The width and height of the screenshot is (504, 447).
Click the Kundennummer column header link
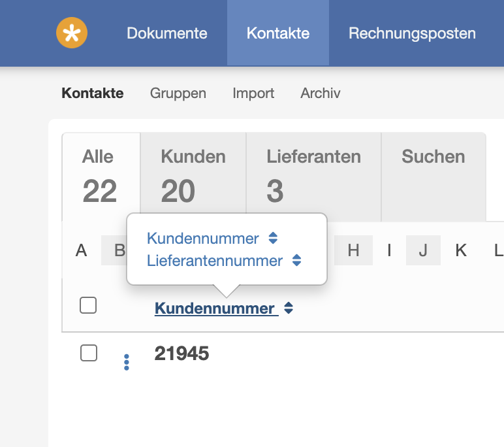215,308
